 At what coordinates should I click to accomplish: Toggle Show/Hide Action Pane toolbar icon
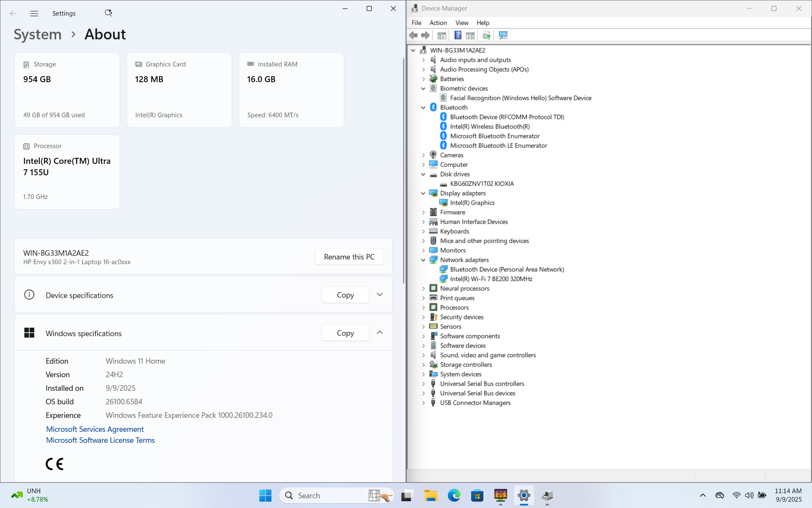click(470, 36)
